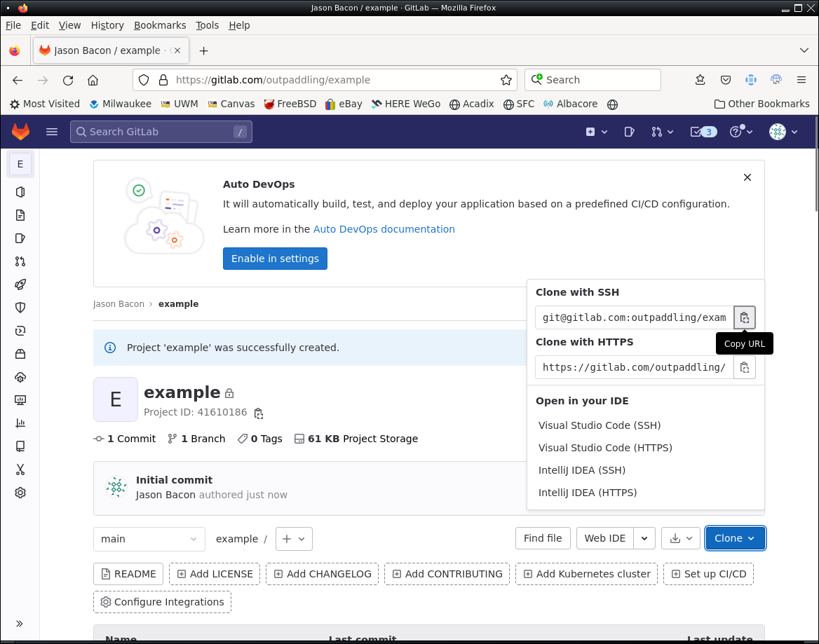
Task: Click Enable in settings button
Action: click(x=275, y=259)
